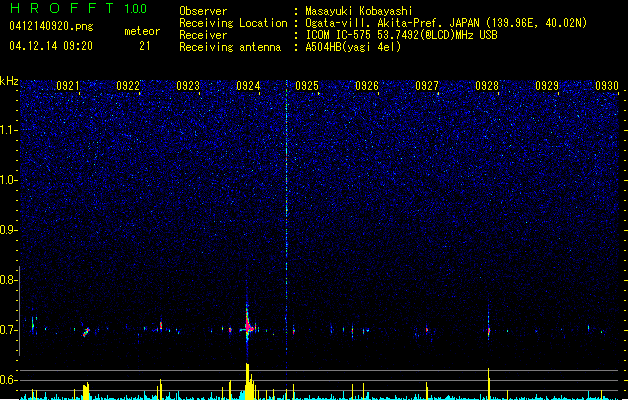The height and width of the screenshot is (400, 629).
Task: Click the 0928 time marker
Action: pos(487,85)
